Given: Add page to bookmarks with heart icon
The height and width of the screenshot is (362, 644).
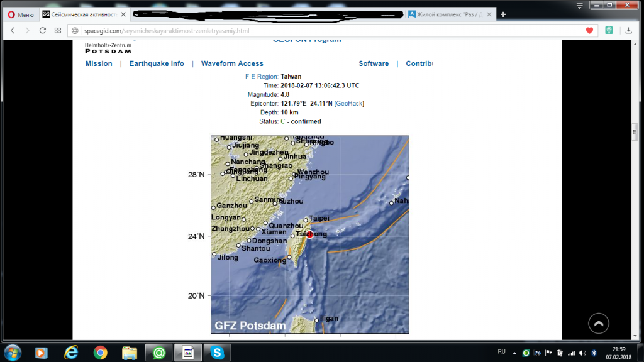Looking at the screenshot, I should pyautogui.click(x=589, y=30).
